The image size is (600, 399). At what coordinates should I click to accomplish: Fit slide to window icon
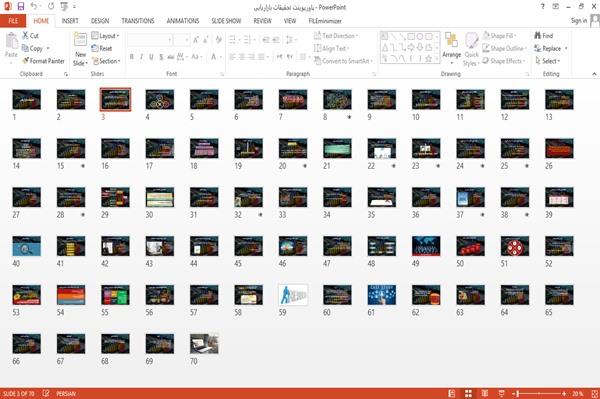point(595,394)
